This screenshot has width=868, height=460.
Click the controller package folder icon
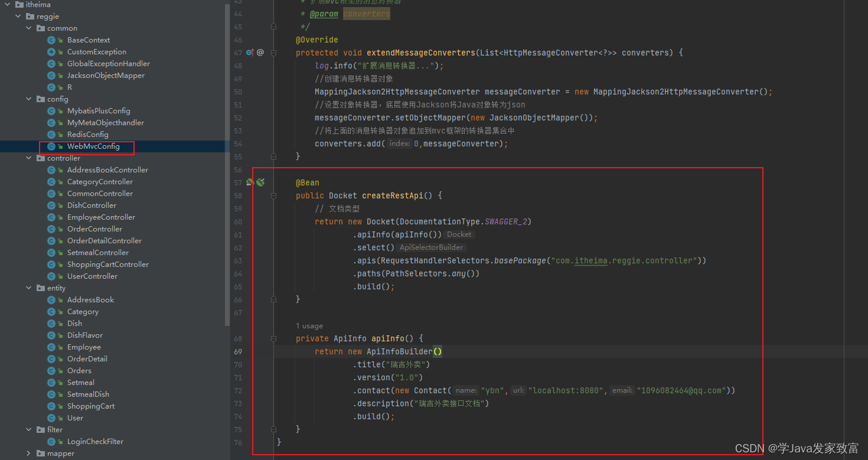(40, 158)
